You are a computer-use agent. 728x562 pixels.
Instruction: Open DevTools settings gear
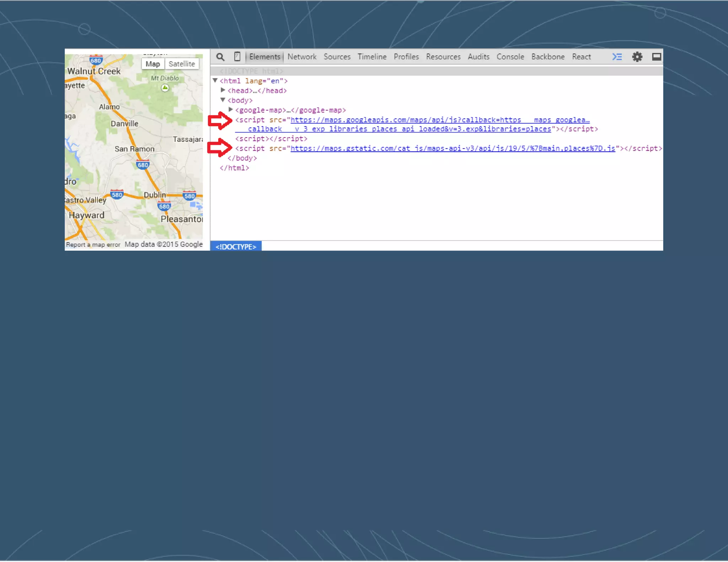tap(637, 57)
